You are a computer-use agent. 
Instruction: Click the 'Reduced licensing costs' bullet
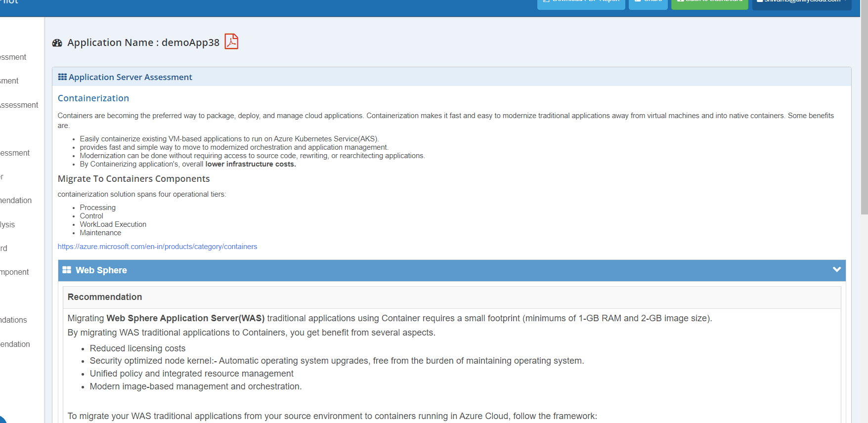[137, 348]
